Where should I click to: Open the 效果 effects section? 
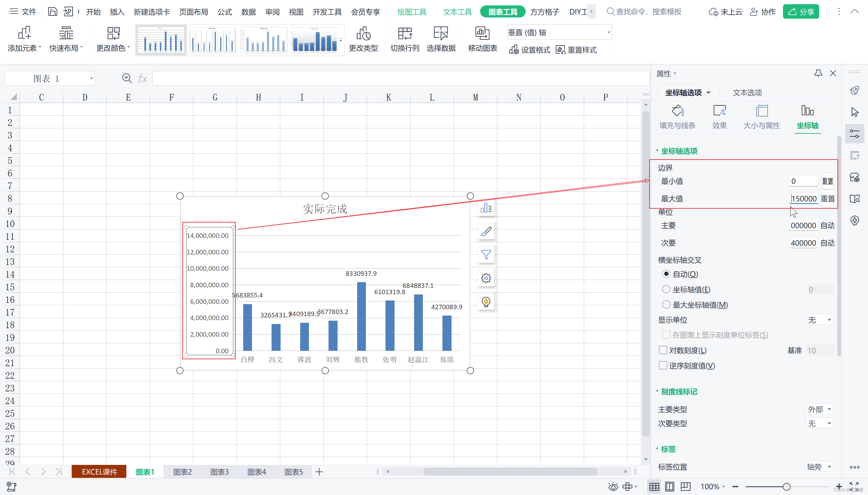(x=719, y=117)
